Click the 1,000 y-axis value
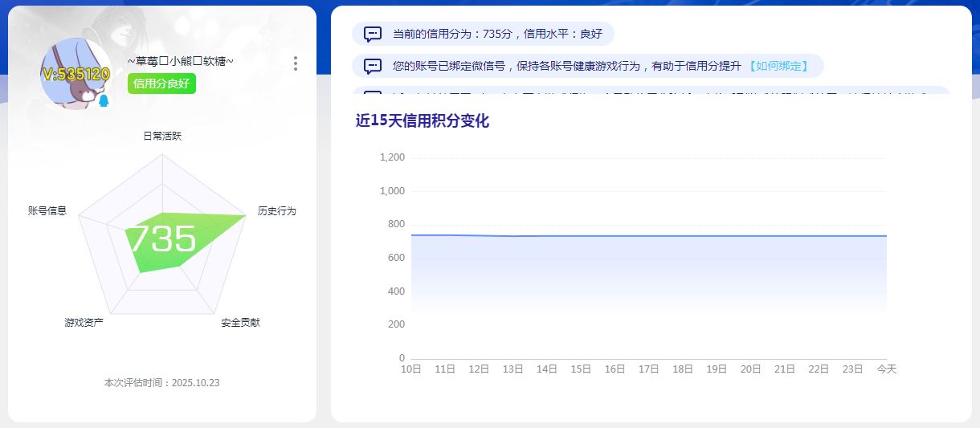 click(x=392, y=191)
